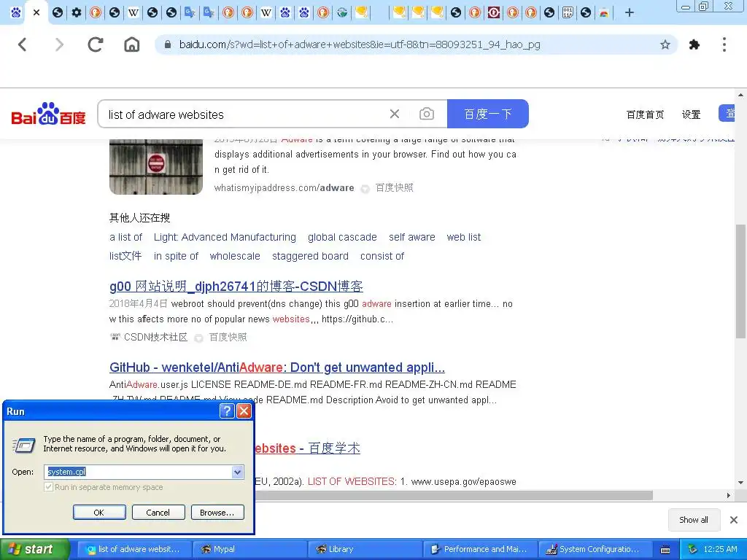The image size is (747, 560).
Task: Close the active tab with its X
Action: [x=36, y=13]
